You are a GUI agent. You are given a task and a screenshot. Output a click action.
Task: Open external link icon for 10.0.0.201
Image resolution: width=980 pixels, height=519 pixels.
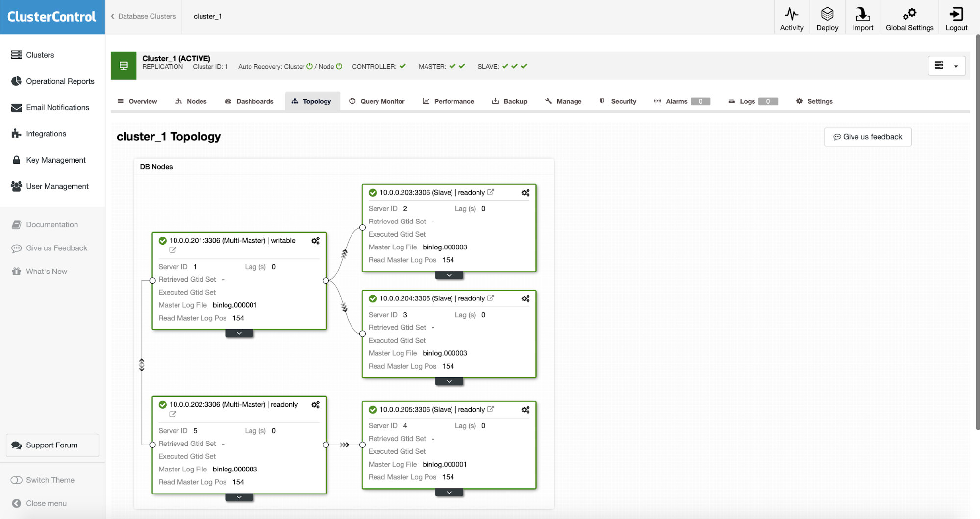tap(173, 250)
